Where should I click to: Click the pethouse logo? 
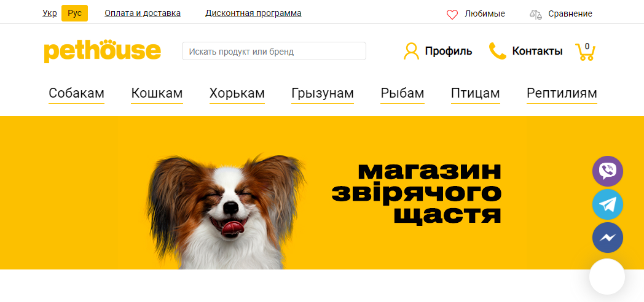coord(102,52)
